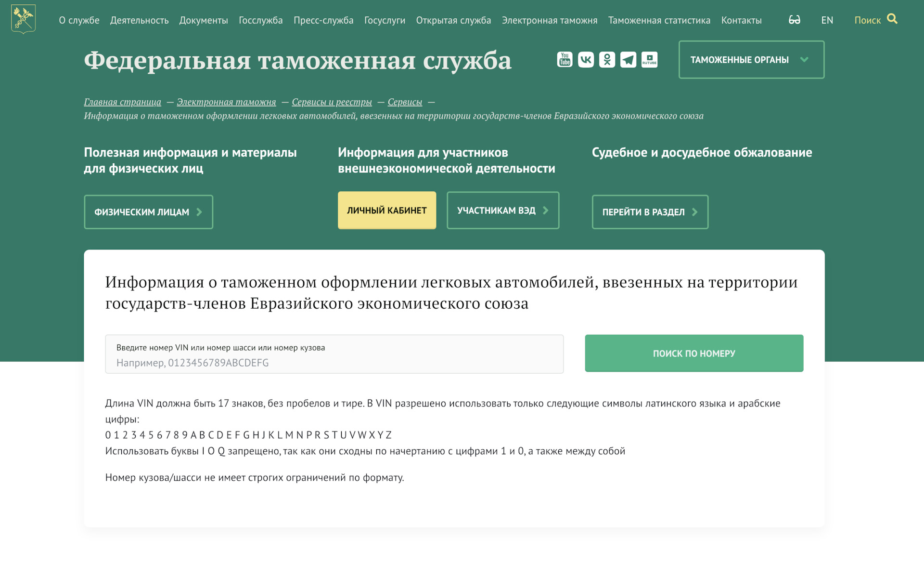Switch site language to EN

(x=827, y=20)
